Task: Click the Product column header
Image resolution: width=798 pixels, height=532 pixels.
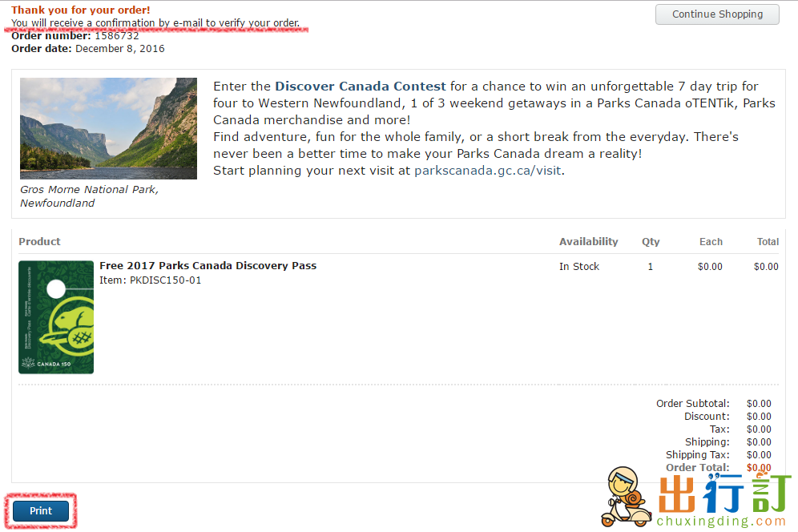Action: 39,241
